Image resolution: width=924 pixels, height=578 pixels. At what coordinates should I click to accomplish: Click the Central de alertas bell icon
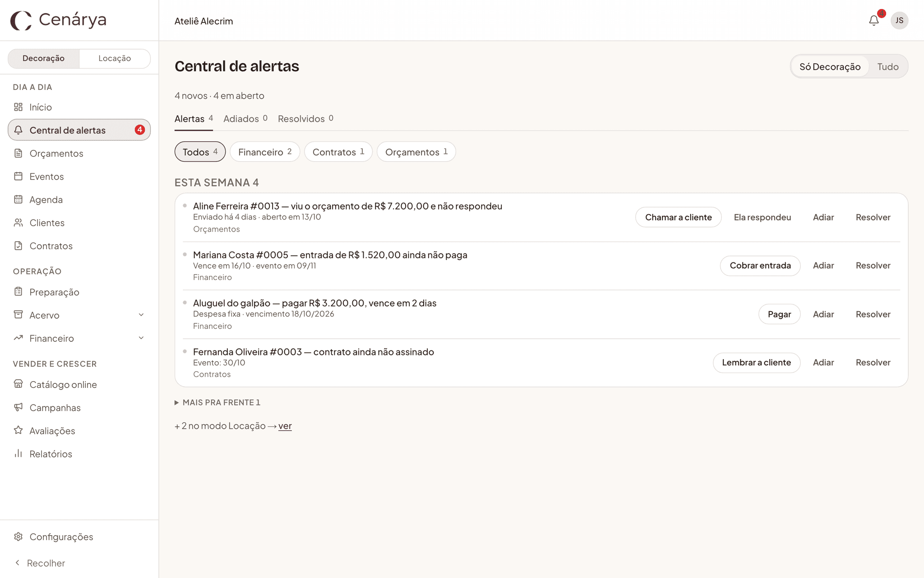(x=18, y=130)
